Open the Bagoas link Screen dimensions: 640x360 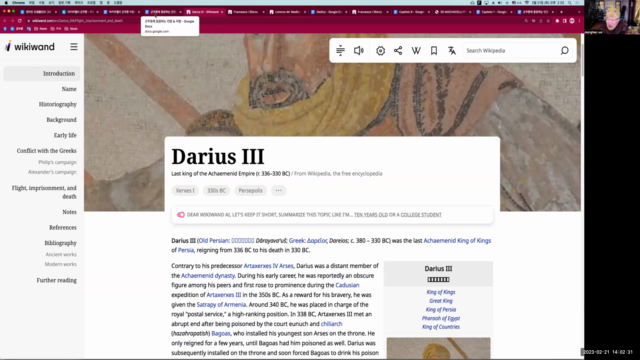[221, 334]
